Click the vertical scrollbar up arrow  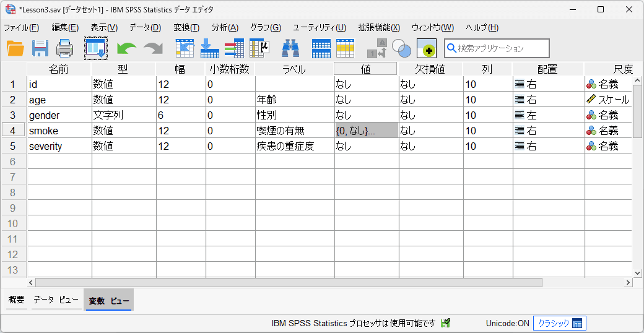pos(637,80)
